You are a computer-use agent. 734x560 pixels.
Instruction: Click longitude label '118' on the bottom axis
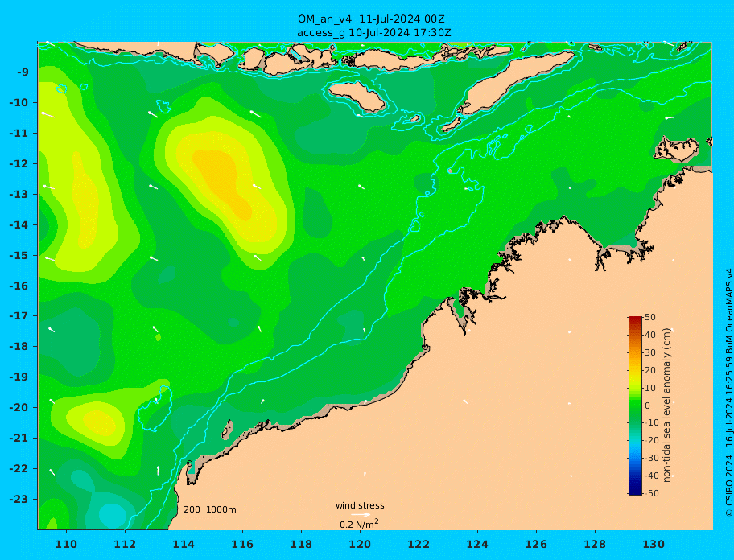pyautogui.click(x=301, y=544)
